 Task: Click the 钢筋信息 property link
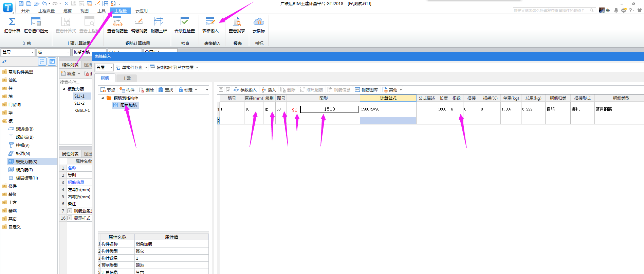[x=76, y=182]
